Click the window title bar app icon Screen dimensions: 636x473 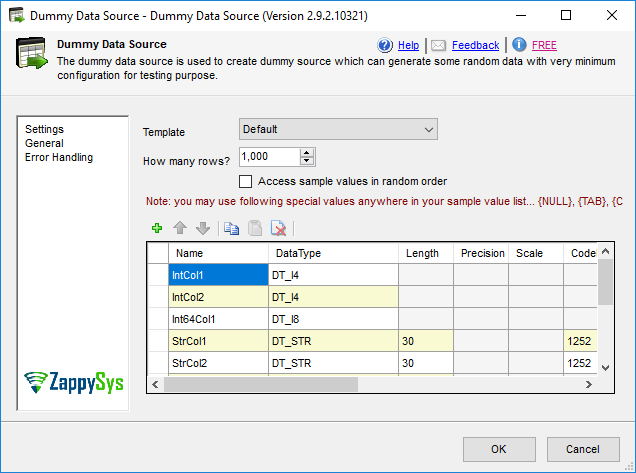click(x=16, y=15)
